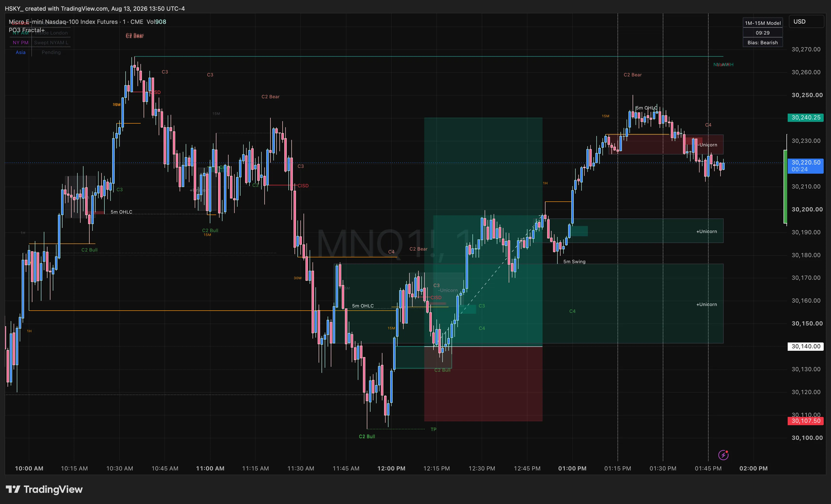Click the 'Vol 908' volume readout
Viewport: 831px width, 504px height.
pyautogui.click(x=156, y=22)
